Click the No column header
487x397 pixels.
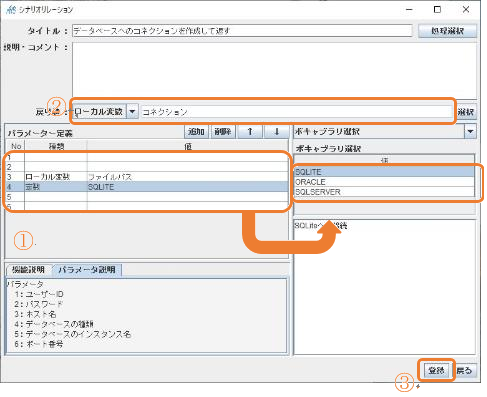[x=16, y=146]
